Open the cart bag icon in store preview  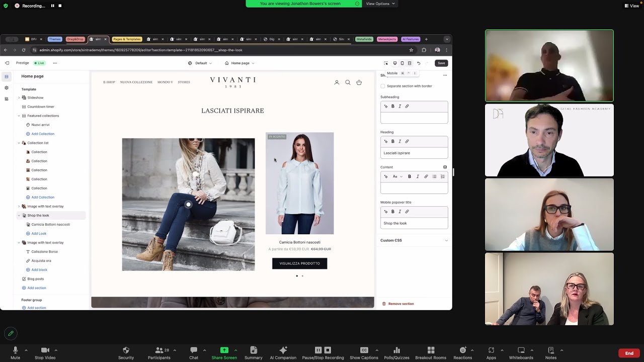pyautogui.click(x=359, y=82)
